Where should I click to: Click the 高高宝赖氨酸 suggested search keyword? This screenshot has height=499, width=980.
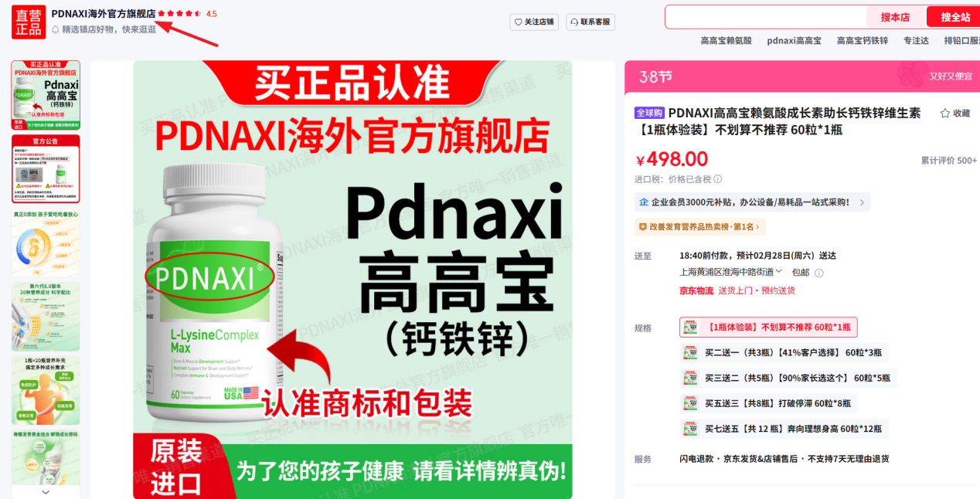pos(726,40)
